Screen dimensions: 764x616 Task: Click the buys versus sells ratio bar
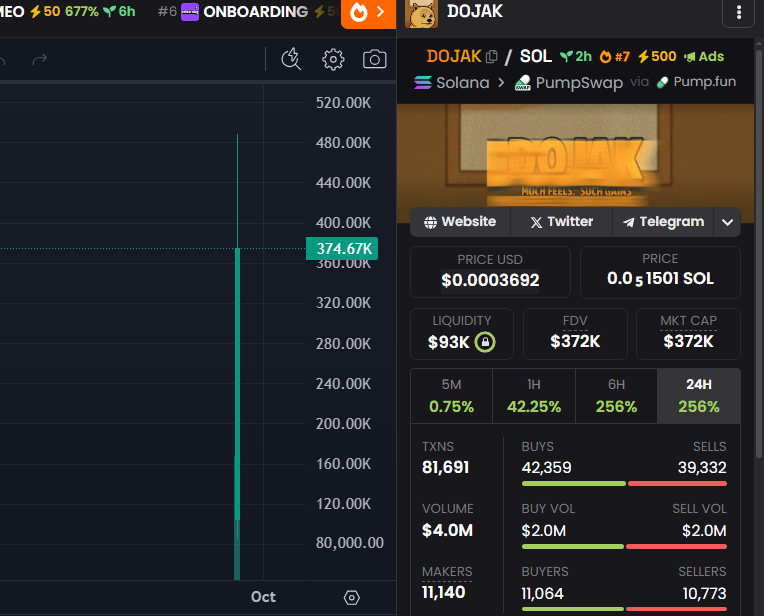coord(624,483)
